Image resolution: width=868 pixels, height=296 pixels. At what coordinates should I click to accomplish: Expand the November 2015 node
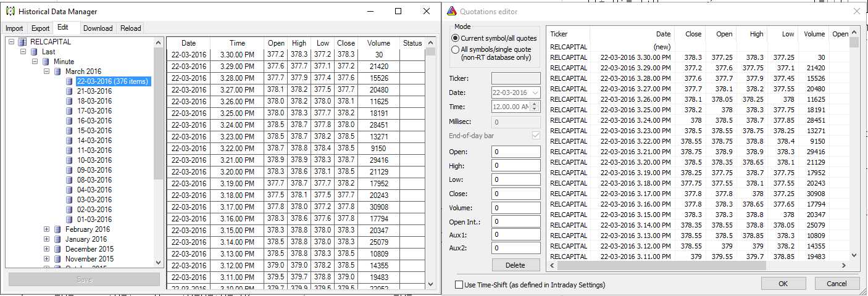pos(47,259)
